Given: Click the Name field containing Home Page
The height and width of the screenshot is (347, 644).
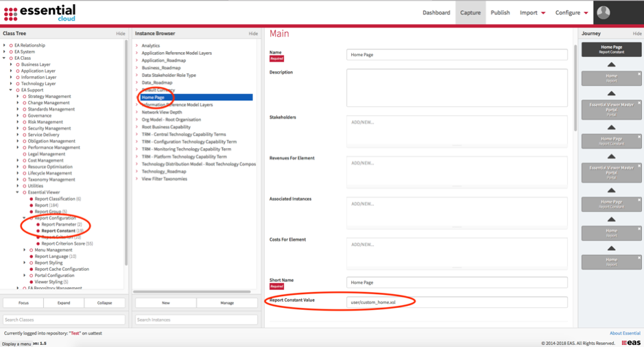Looking at the screenshot, I should pos(457,55).
